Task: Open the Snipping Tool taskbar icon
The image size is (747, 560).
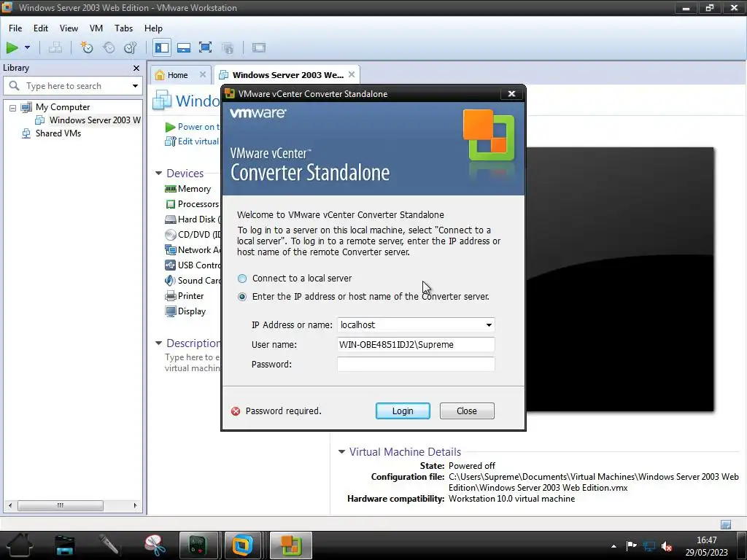Action: pos(155,545)
